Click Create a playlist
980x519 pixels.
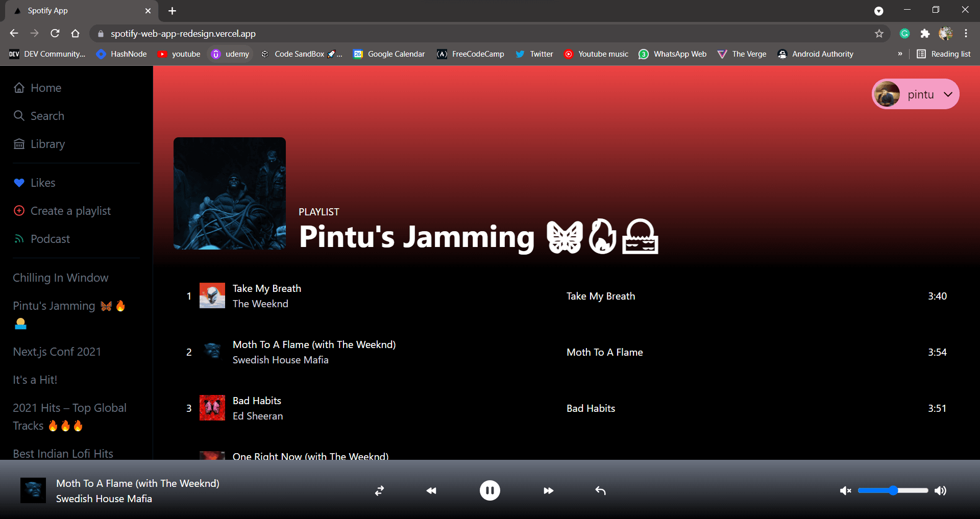tap(70, 211)
